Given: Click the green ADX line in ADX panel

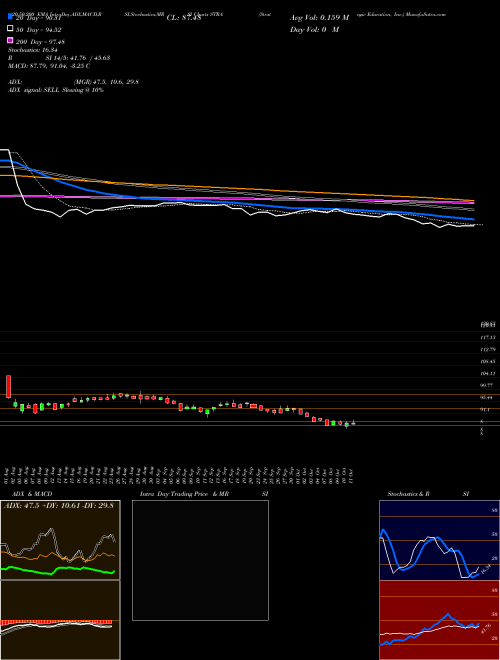Looking at the screenshot, I should [58, 569].
